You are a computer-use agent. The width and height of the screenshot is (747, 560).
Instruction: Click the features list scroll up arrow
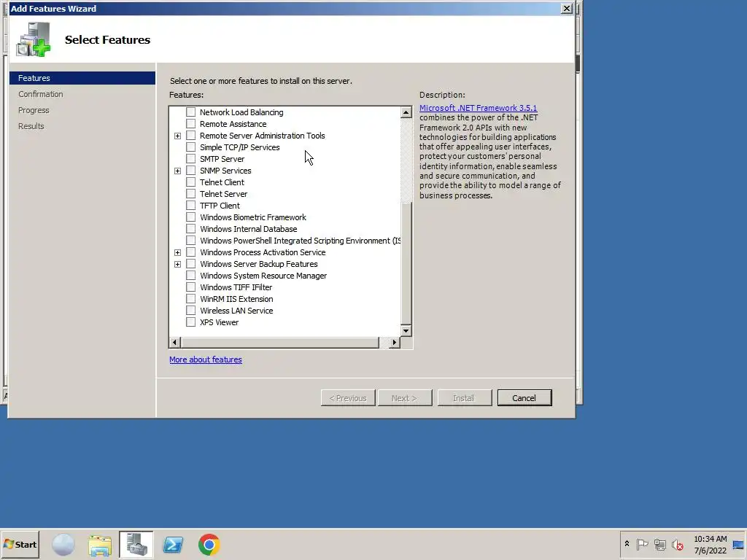[406, 112]
